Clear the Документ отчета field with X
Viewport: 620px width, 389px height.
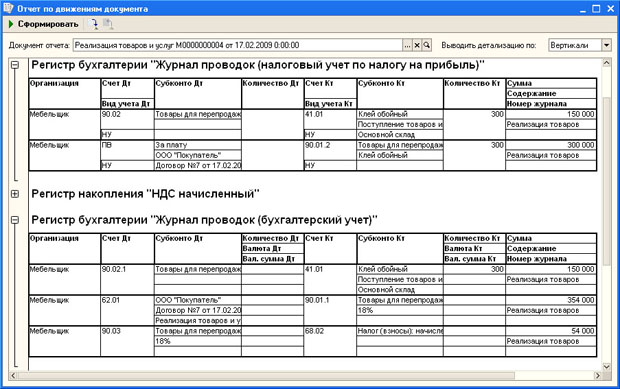(417, 45)
